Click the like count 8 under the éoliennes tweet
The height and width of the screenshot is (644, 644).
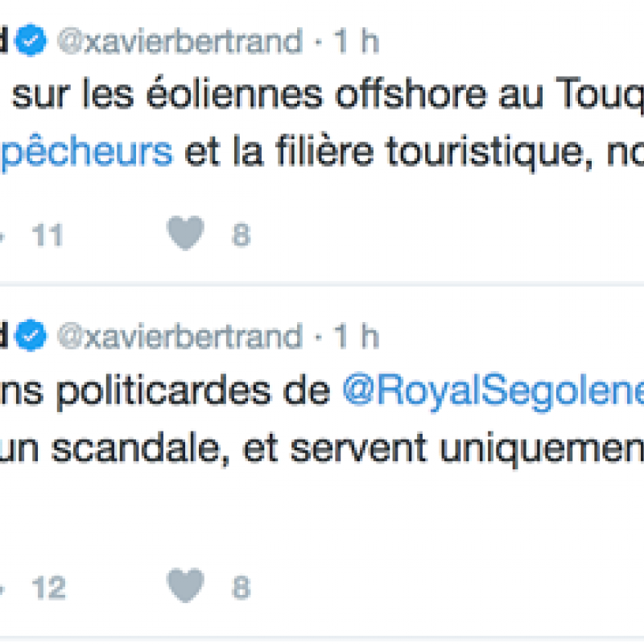click(241, 235)
